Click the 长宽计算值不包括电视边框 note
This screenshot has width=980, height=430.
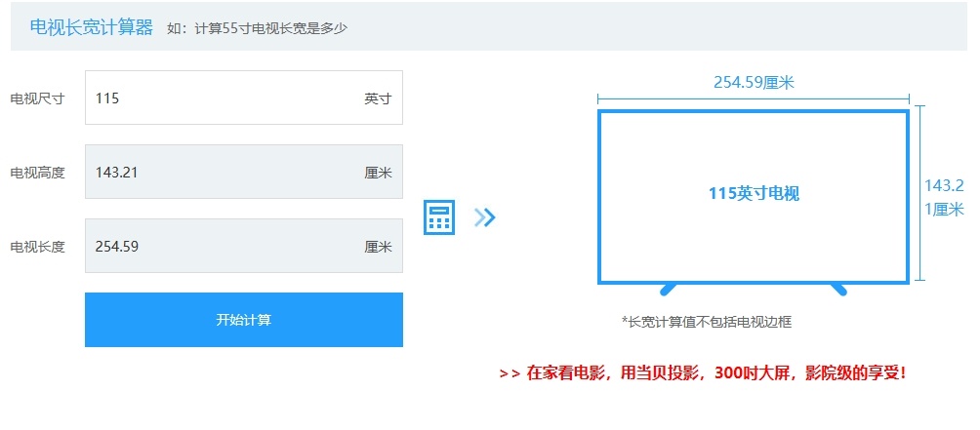tap(713, 321)
